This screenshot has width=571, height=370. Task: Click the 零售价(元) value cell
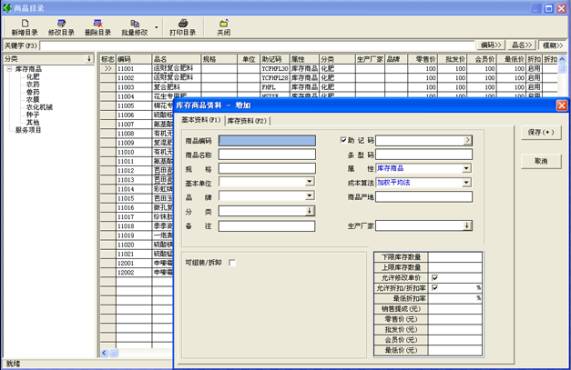point(455,319)
